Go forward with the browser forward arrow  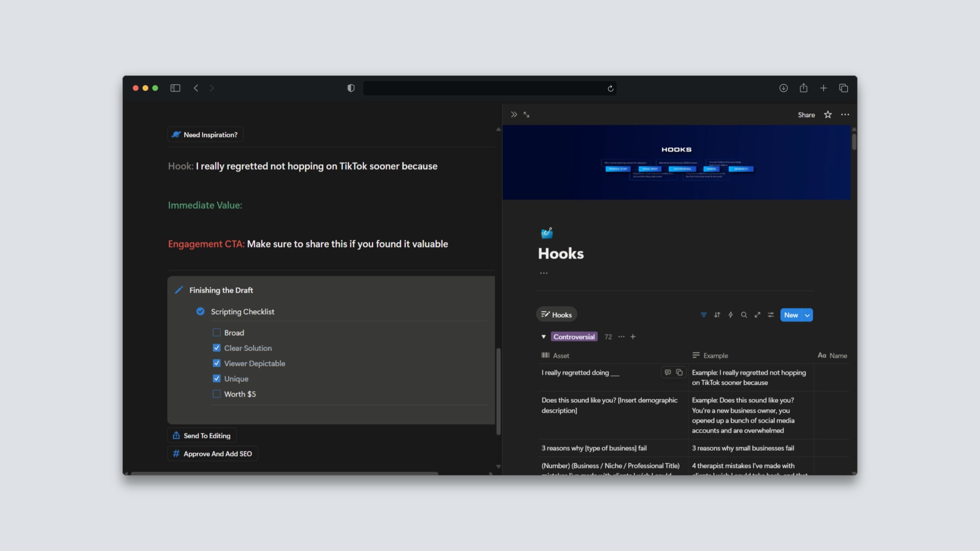212,88
